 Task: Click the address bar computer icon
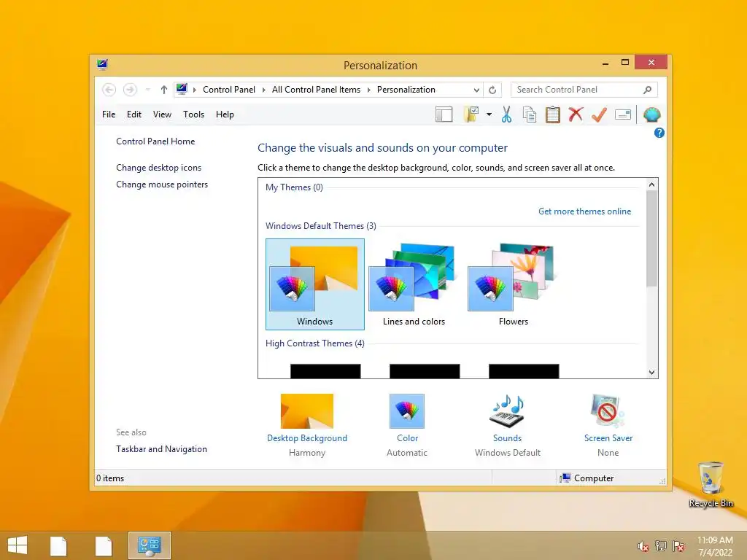coord(182,89)
